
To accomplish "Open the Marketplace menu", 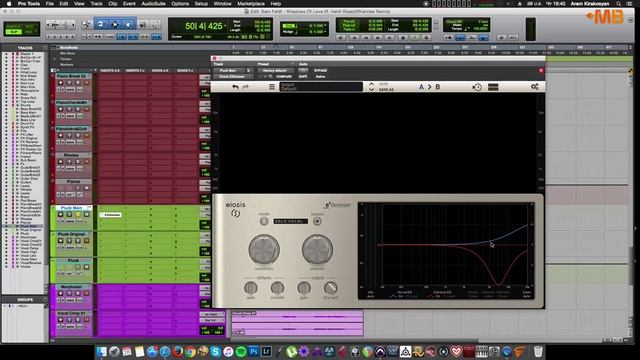I will 251,4.
